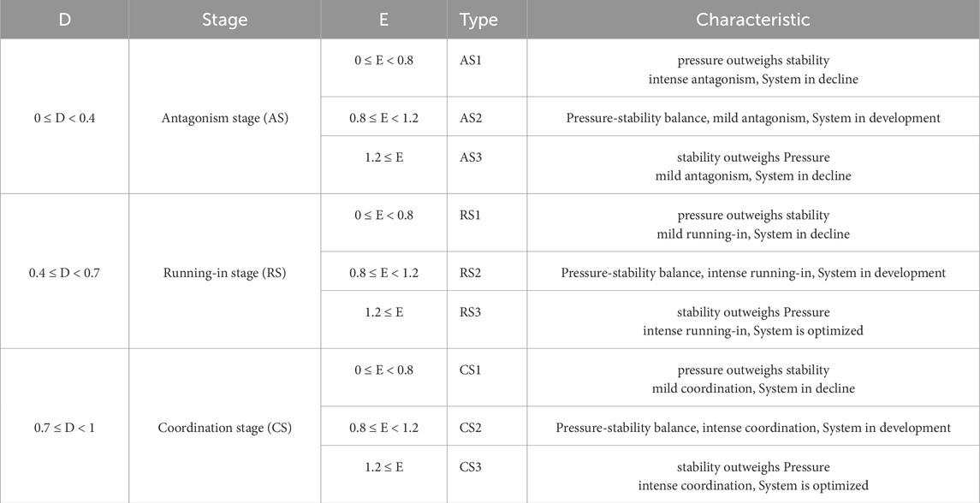Viewport: 980px width, 503px height.
Task: Select the "Characteristic" column header
Action: [x=752, y=20]
